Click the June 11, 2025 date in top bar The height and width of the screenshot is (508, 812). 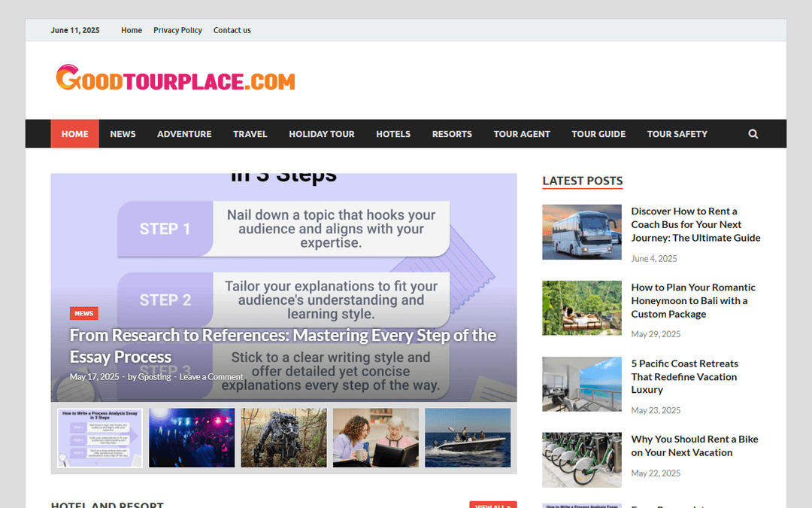pyautogui.click(x=75, y=30)
